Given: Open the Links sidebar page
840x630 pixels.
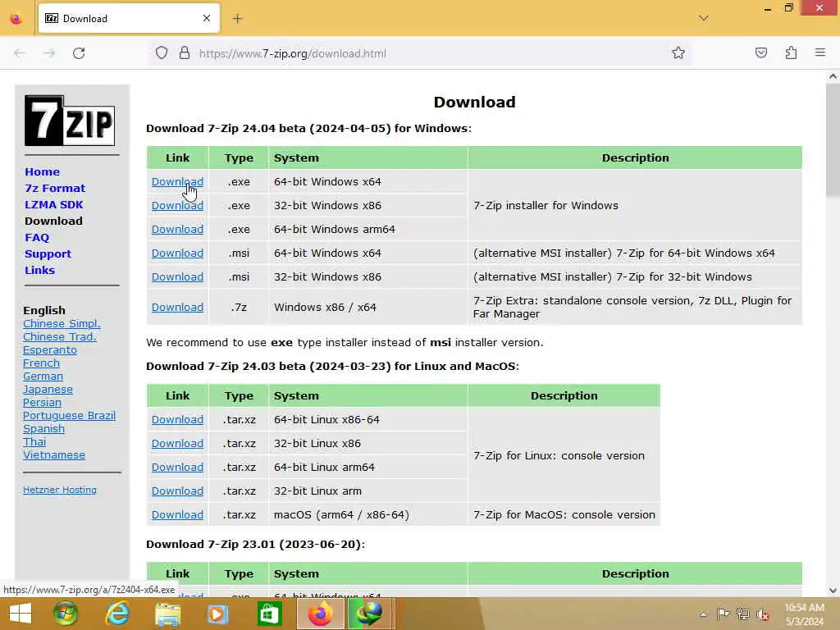Looking at the screenshot, I should point(39,270).
